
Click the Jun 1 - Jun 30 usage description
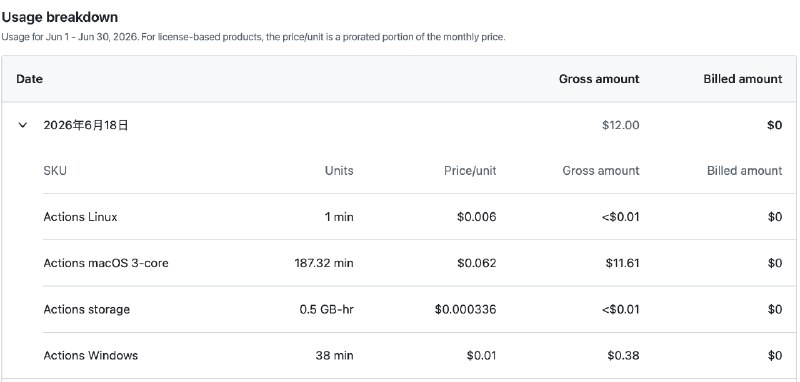[254, 37]
